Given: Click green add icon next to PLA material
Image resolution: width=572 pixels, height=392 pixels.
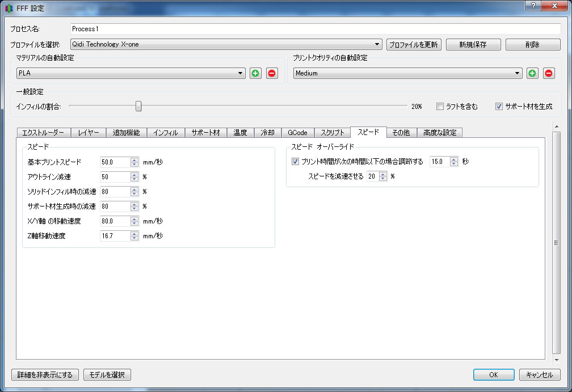Looking at the screenshot, I should (255, 73).
